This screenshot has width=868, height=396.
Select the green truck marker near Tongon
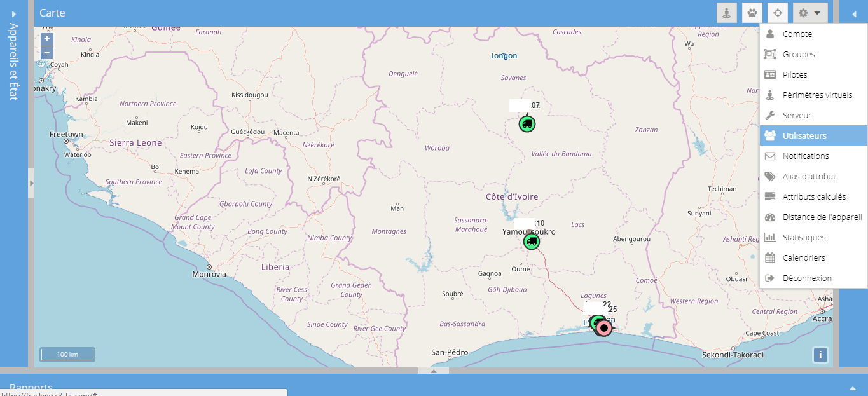pos(527,124)
